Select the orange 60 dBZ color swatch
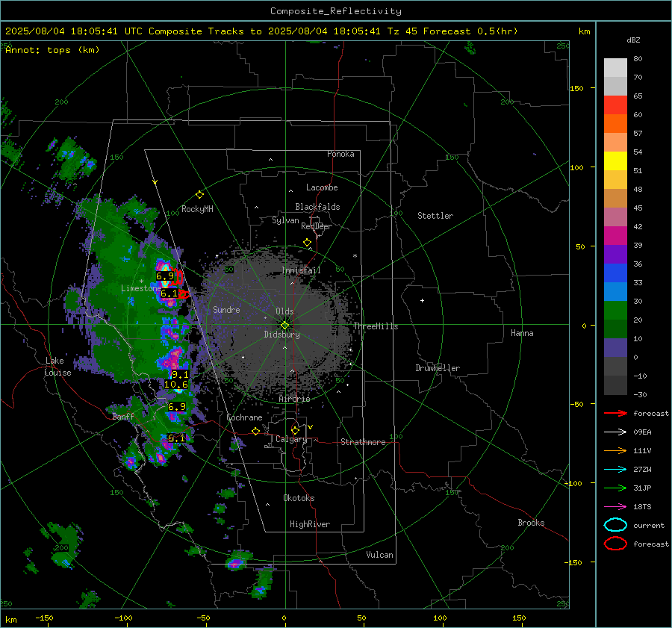672x628 pixels. pyautogui.click(x=615, y=123)
